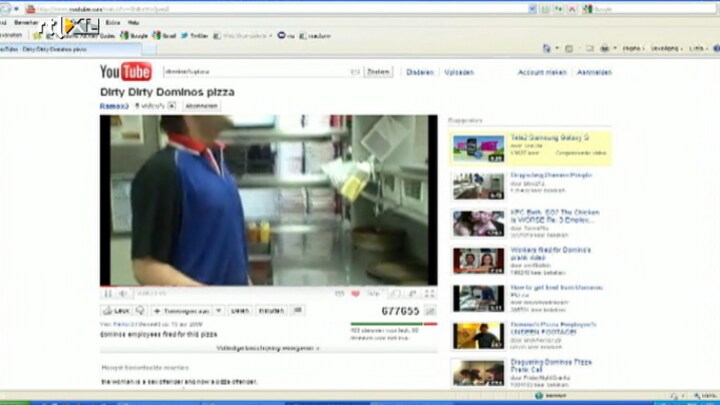The height and width of the screenshot is (405, 720).
Task: Open the Ramox3 channel link
Action: [114, 106]
